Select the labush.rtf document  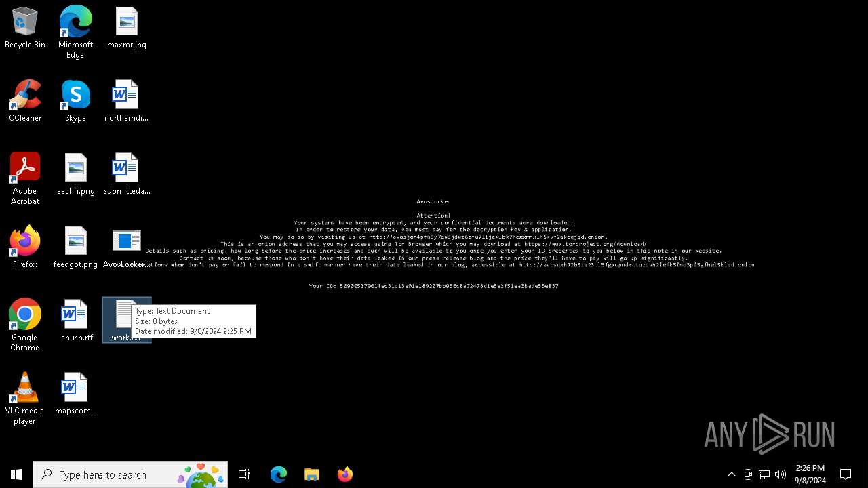[x=75, y=321]
